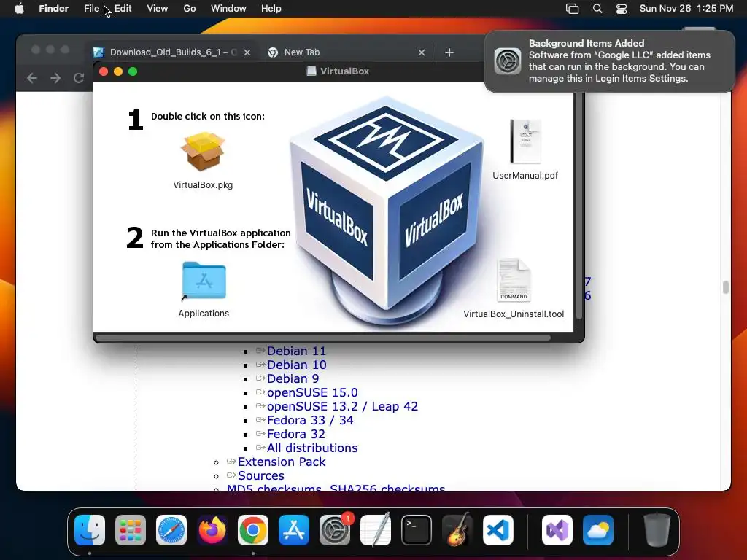The height and width of the screenshot is (560, 747).
Task: Open the Applications folder shortcut
Action: click(x=204, y=281)
